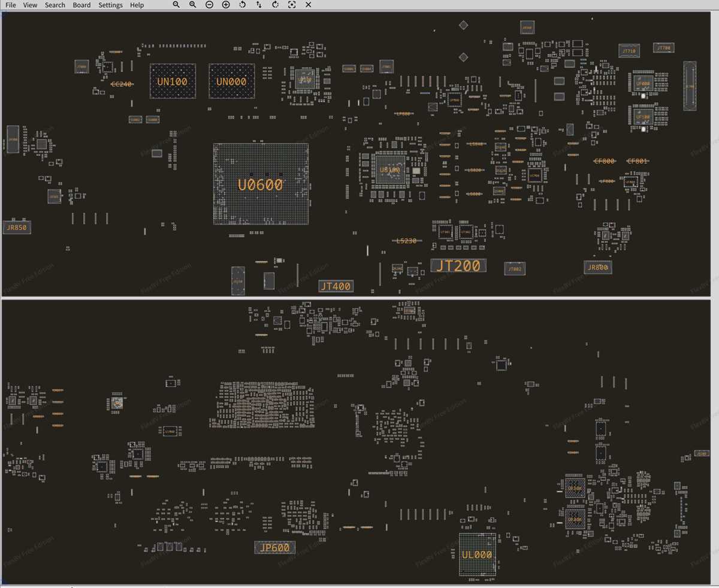Image resolution: width=719 pixels, height=588 pixels.
Task: Select the JT200 connector
Action: pyautogui.click(x=458, y=266)
